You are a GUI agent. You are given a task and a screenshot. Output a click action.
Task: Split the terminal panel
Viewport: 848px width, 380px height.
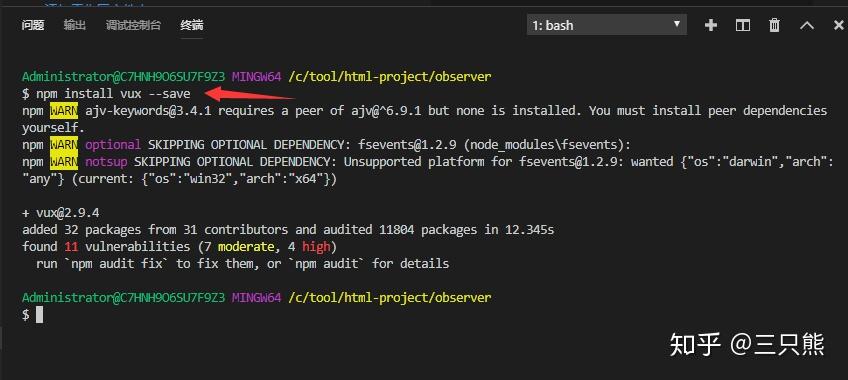pos(743,25)
